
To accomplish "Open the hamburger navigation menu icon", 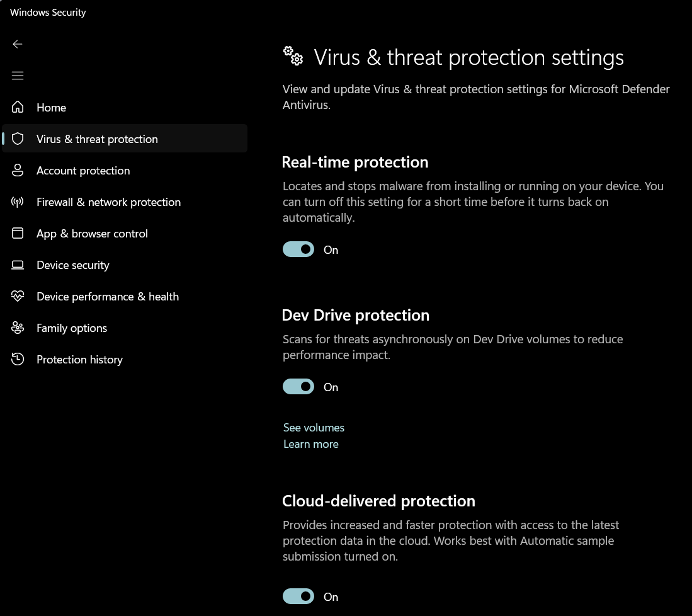I will coord(18,76).
